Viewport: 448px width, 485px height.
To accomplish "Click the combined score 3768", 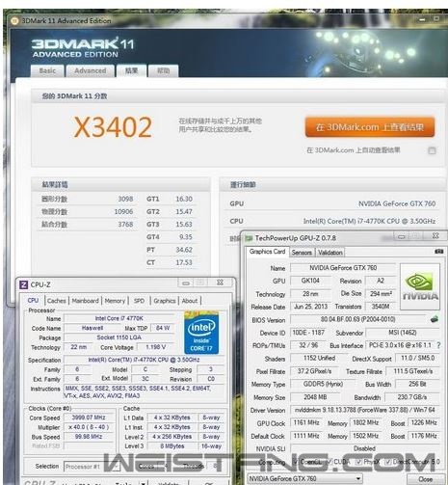I will click(x=125, y=225).
